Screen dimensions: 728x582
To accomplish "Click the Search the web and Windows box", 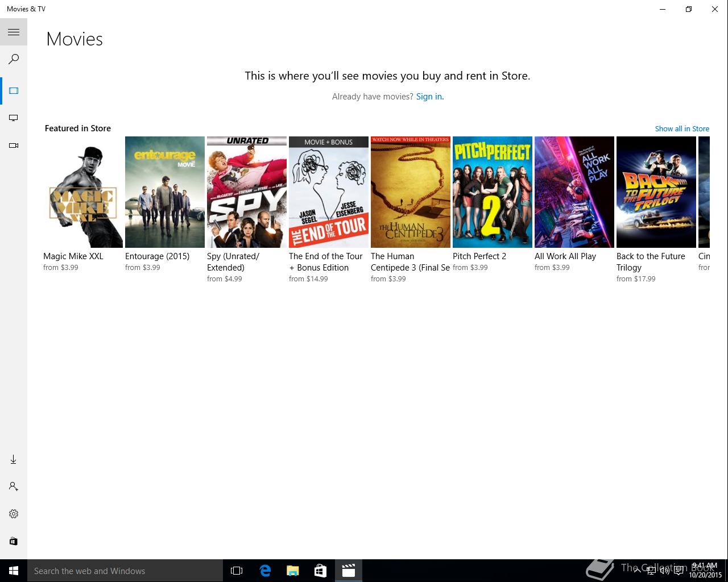I will point(125,571).
